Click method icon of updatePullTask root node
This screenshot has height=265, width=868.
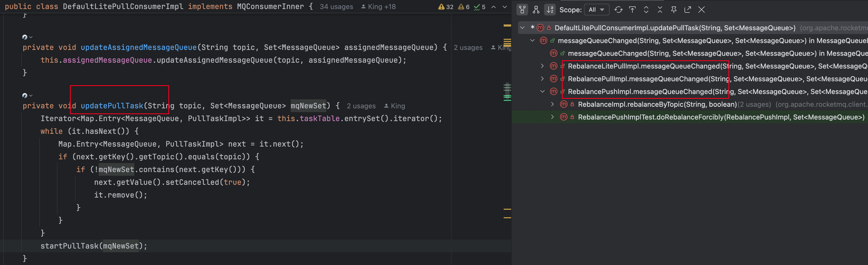tap(540, 28)
